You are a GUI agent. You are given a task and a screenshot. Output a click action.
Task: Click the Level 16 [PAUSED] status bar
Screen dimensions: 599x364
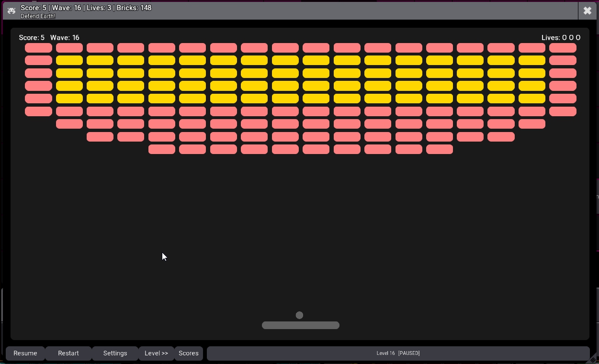click(398, 353)
